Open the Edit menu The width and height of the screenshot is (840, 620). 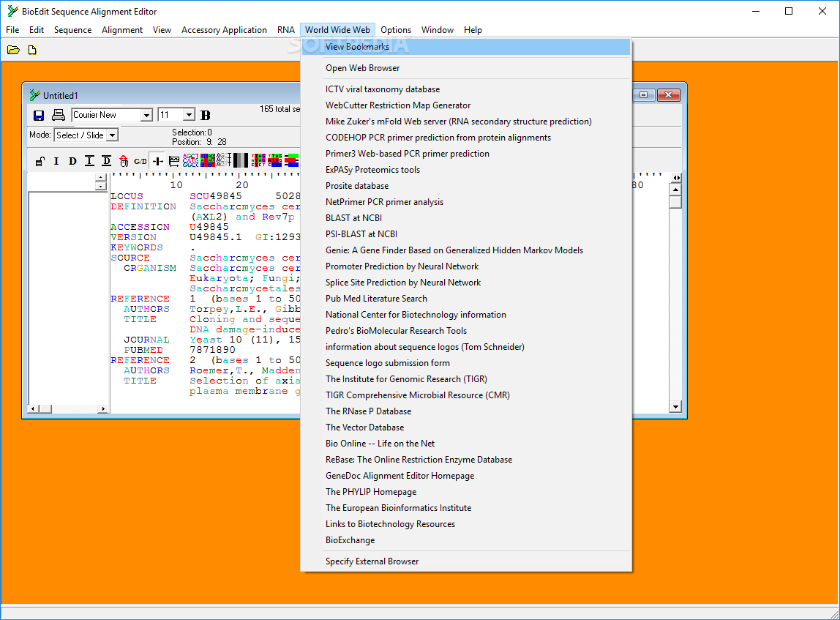click(37, 30)
